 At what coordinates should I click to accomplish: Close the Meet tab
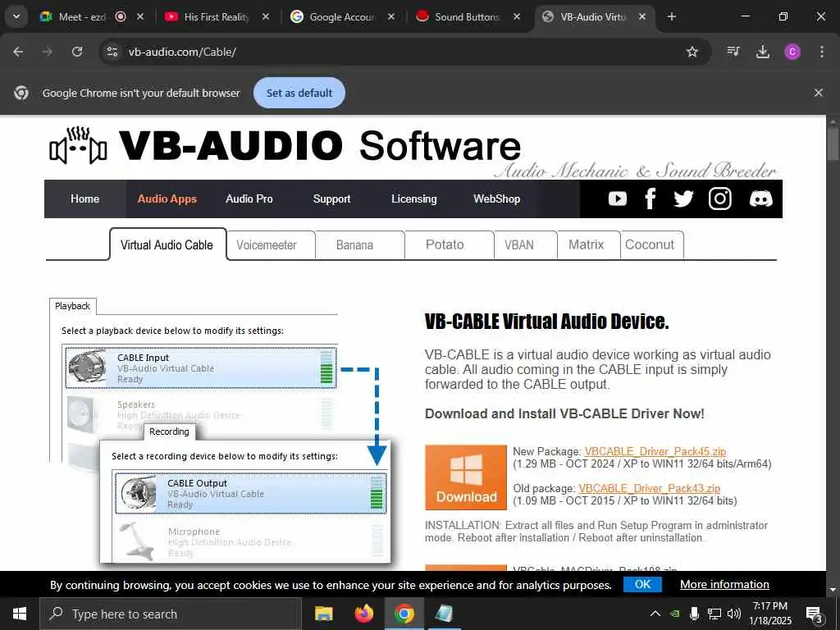tap(140, 16)
